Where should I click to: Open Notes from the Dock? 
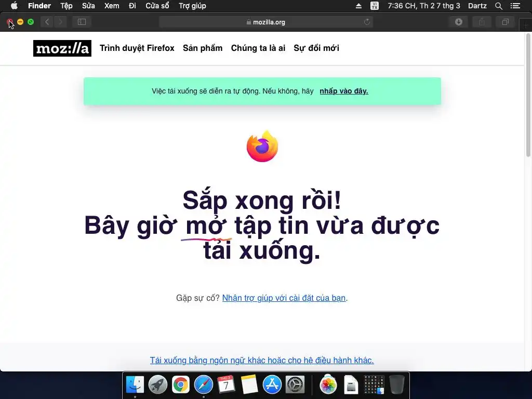click(x=249, y=385)
